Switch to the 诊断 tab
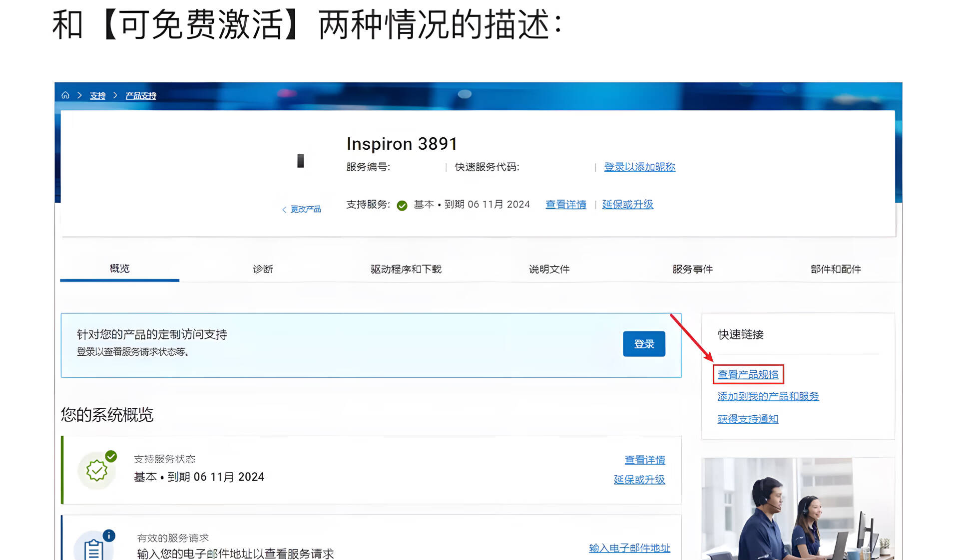The height and width of the screenshot is (560, 959). click(x=263, y=269)
